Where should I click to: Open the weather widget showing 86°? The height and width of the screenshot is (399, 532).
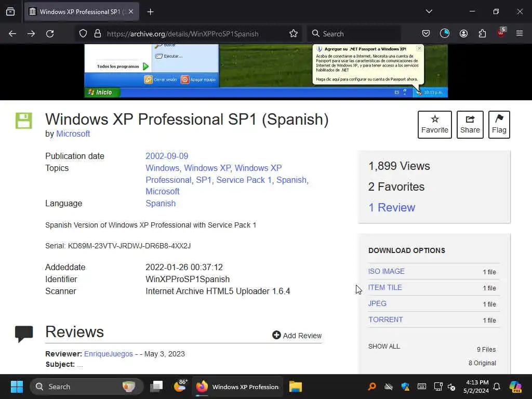pyautogui.click(x=180, y=386)
